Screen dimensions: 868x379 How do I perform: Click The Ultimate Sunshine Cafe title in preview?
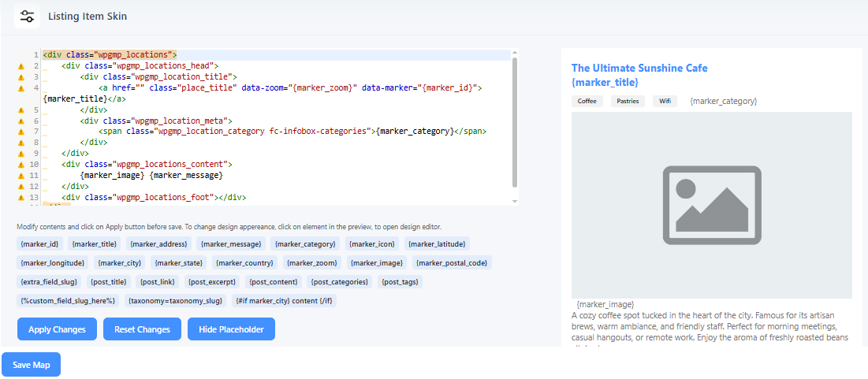pos(639,68)
